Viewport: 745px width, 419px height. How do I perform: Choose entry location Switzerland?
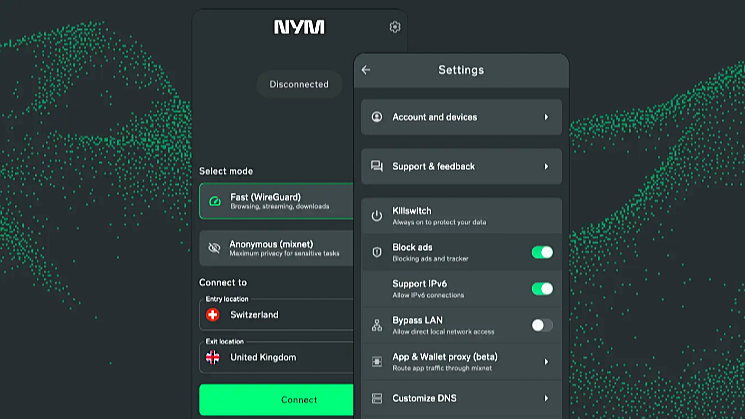click(276, 314)
